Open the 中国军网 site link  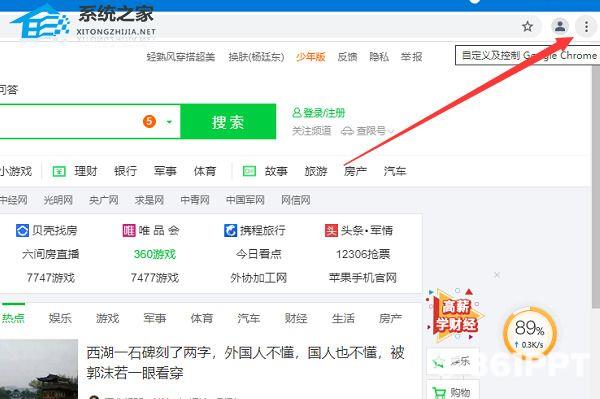tap(245, 200)
